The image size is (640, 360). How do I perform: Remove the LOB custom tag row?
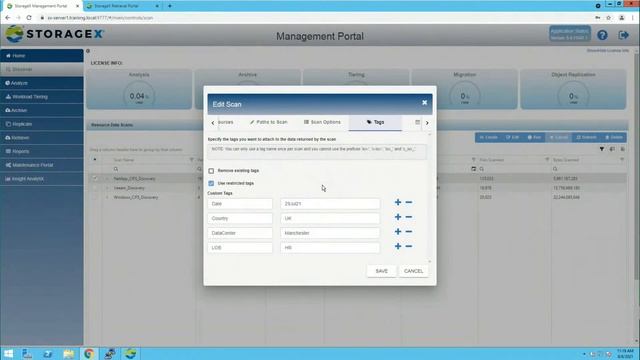pos(409,247)
